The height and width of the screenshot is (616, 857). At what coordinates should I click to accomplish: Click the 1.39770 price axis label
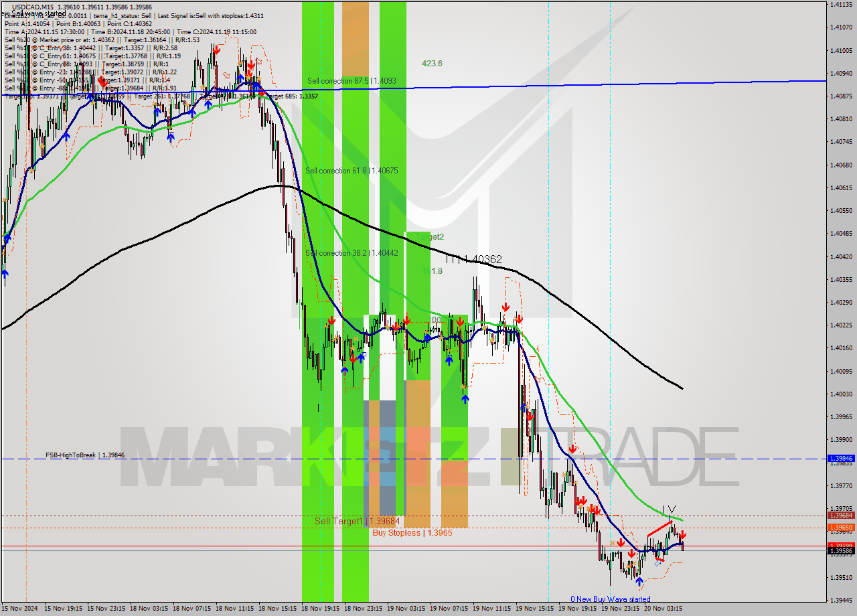click(x=840, y=485)
